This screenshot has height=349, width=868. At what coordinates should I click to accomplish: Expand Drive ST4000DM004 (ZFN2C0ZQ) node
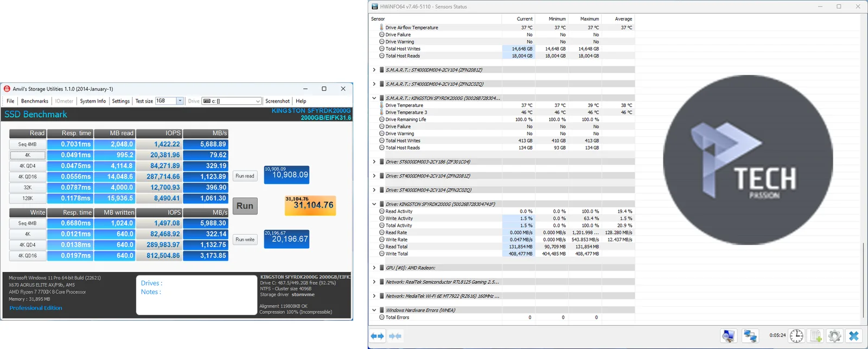[x=374, y=190]
